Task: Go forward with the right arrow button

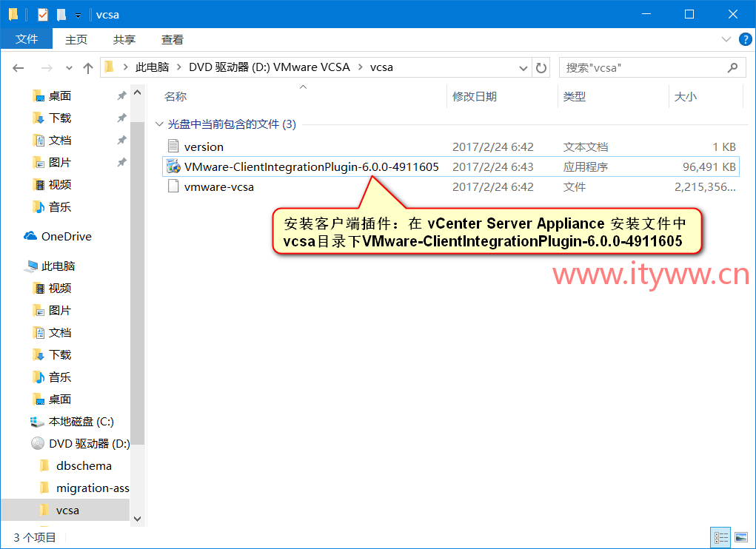Action: click(47, 68)
